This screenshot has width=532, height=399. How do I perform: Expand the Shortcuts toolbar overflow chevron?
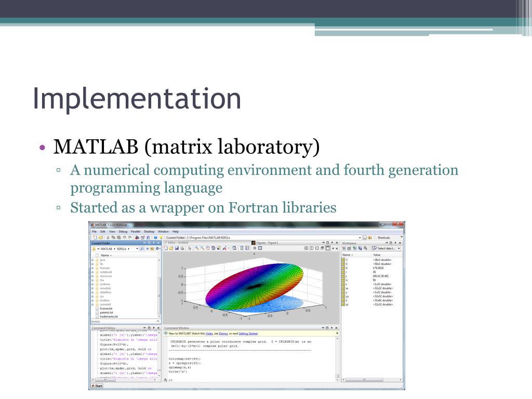coord(402,237)
